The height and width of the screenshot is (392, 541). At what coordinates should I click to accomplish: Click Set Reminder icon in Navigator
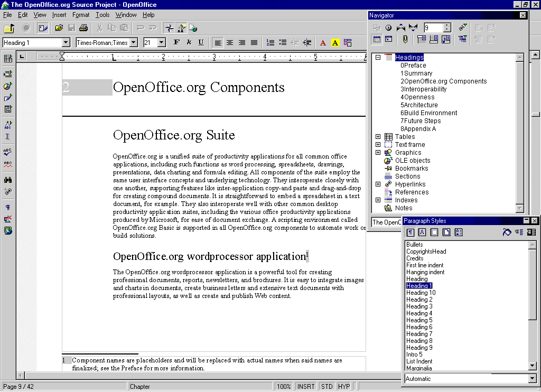point(405,39)
